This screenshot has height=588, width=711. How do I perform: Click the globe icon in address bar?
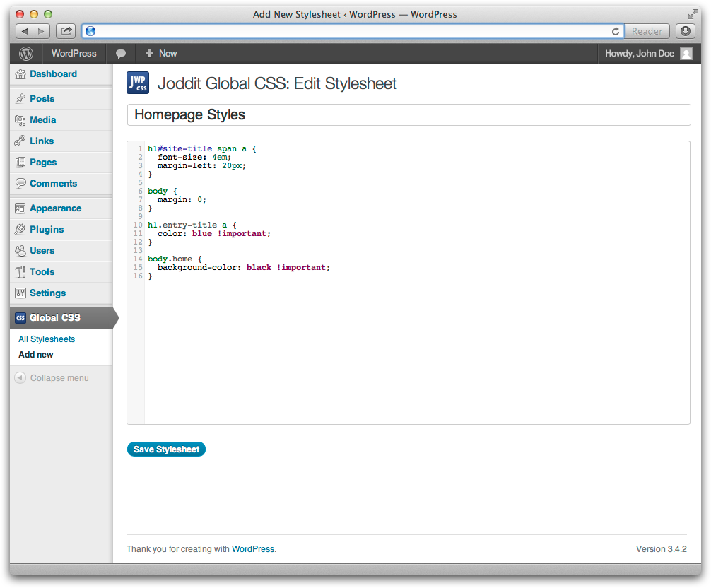point(90,31)
